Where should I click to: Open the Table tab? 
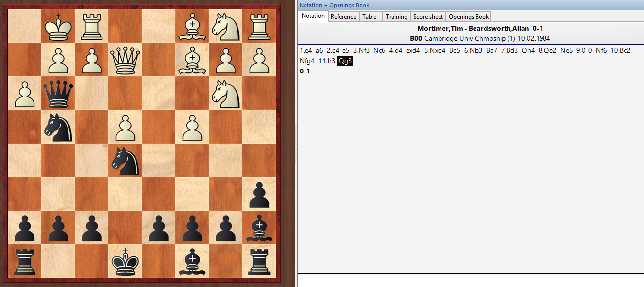[370, 17]
